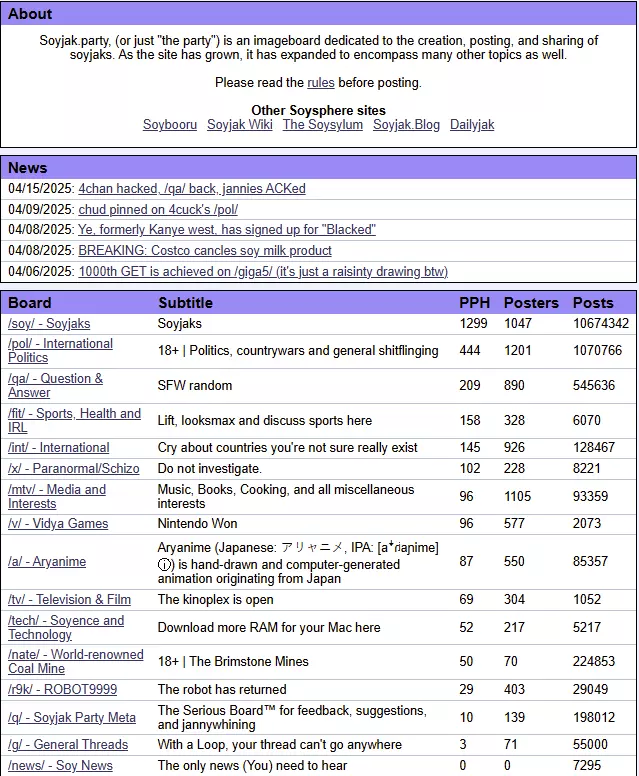Click 'The only news (You) need to hear'
This screenshot has height=776, width=639.
point(252,766)
